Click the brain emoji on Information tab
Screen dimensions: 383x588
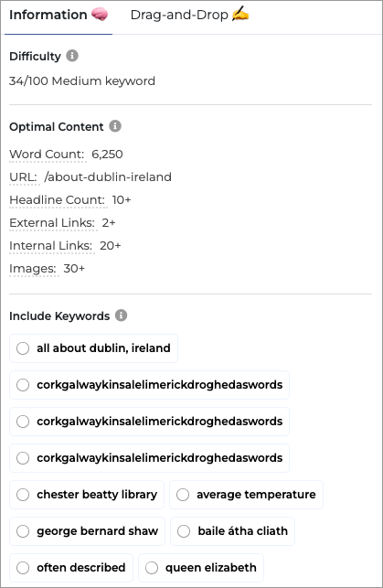(100, 15)
